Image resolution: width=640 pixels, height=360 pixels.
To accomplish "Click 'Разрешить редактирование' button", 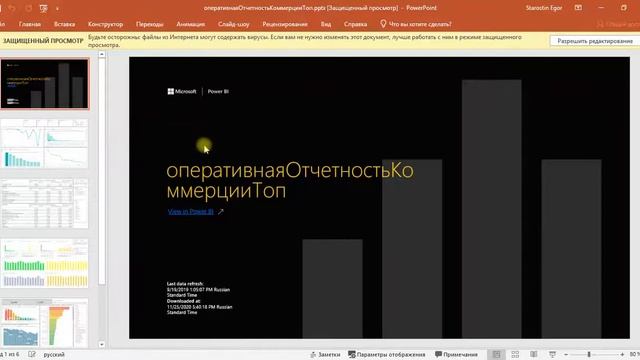I will click(x=595, y=41).
